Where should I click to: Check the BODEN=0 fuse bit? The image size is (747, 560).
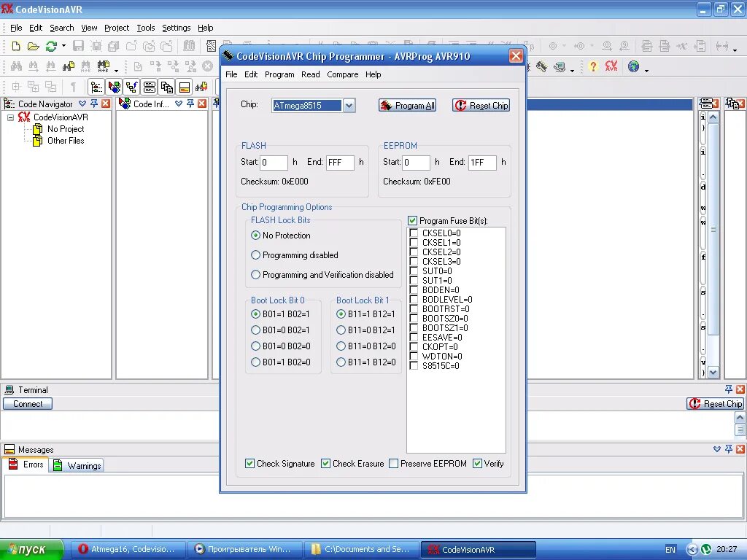pos(414,290)
